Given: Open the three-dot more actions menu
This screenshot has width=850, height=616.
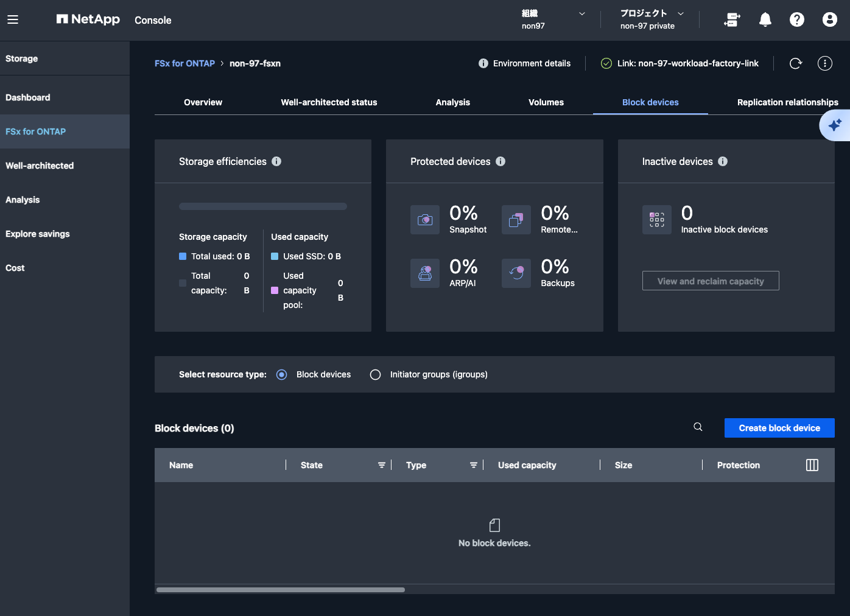Looking at the screenshot, I should pos(825,63).
